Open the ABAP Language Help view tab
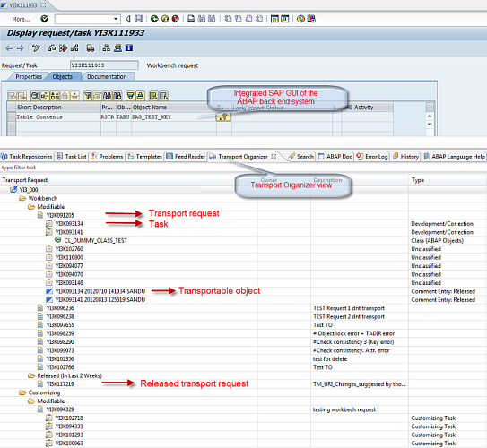487x448 pixels. coord(454,157)
